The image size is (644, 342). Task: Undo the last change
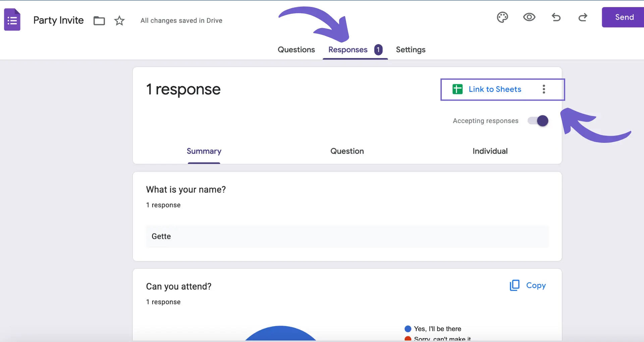coord(556,17)
